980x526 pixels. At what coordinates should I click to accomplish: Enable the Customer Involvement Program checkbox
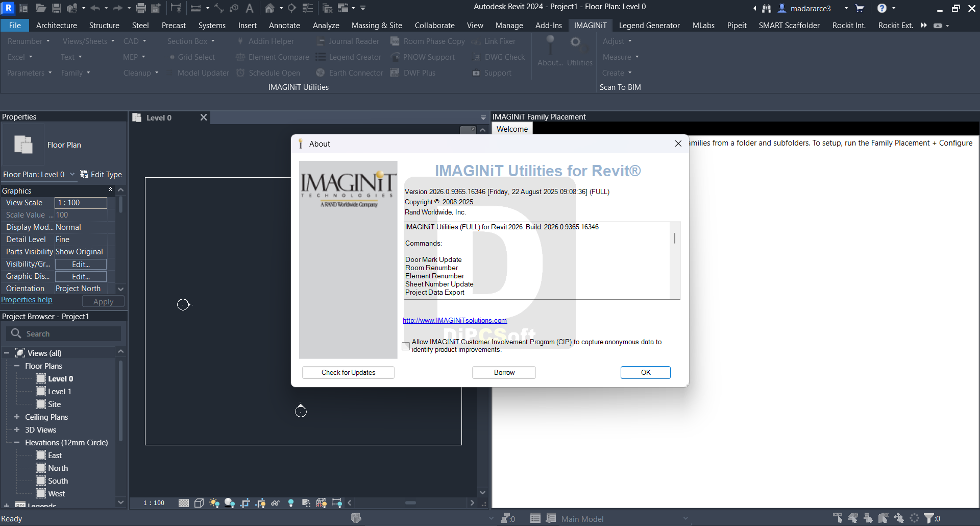click(x=406, y=346)
